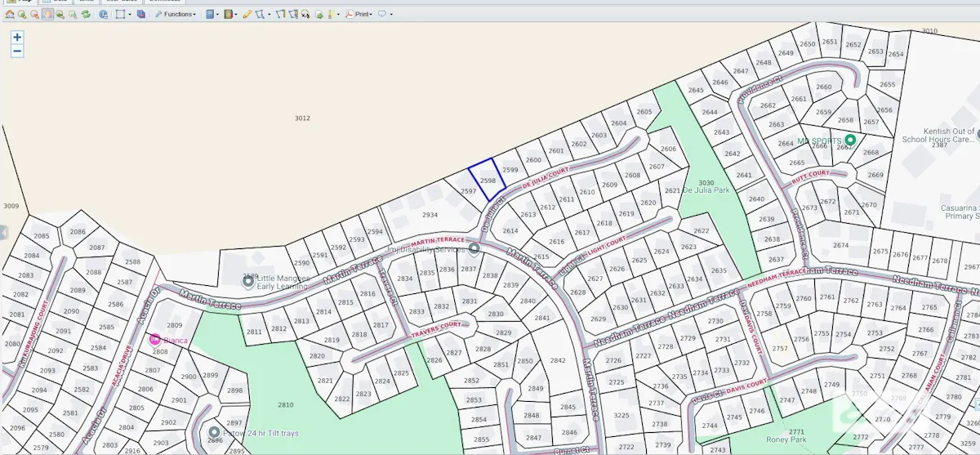Select the zoom in magnifier tool
Viewport: 980px width, 455px height.
[22, 14]
